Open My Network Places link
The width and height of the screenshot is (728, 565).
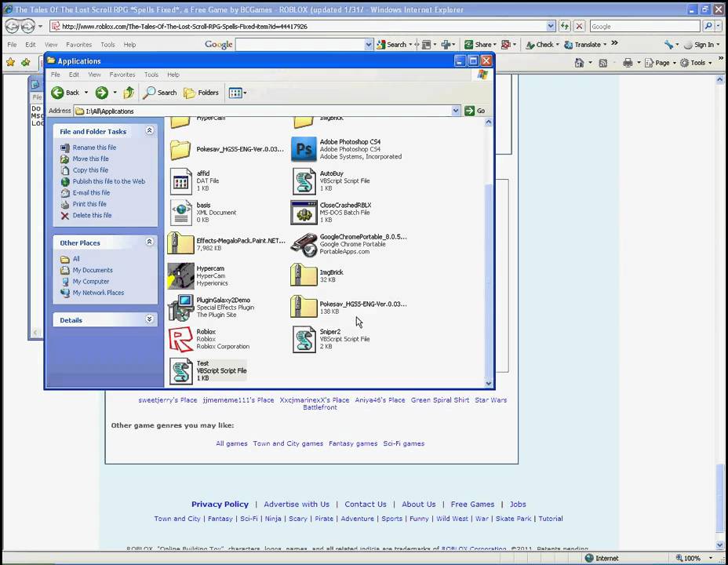point(98,293)
